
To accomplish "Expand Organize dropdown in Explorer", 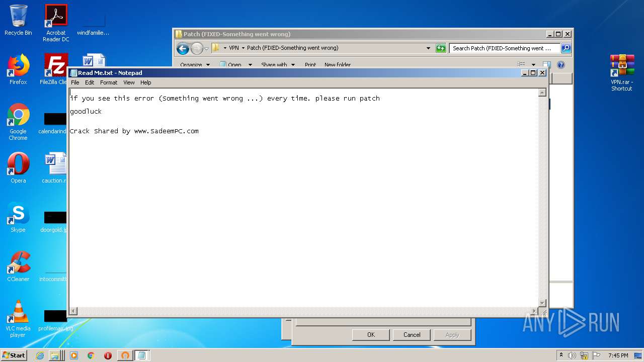I will click(x=195, y=65).
